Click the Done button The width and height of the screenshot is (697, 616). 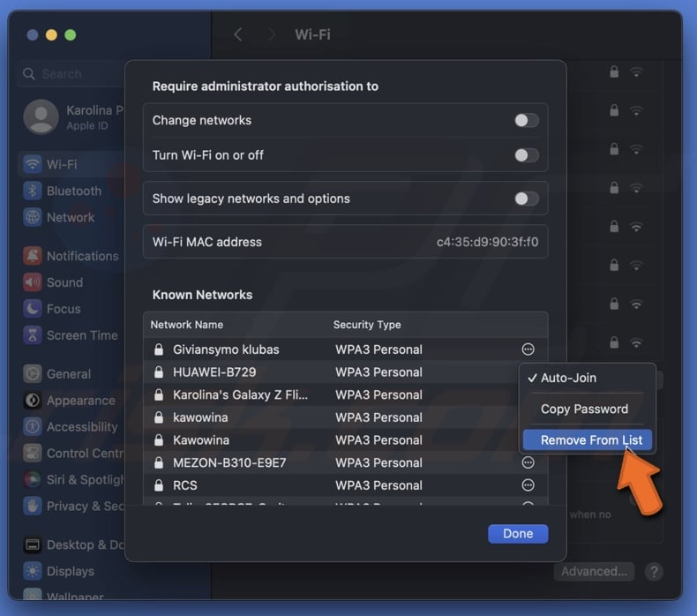518,534
